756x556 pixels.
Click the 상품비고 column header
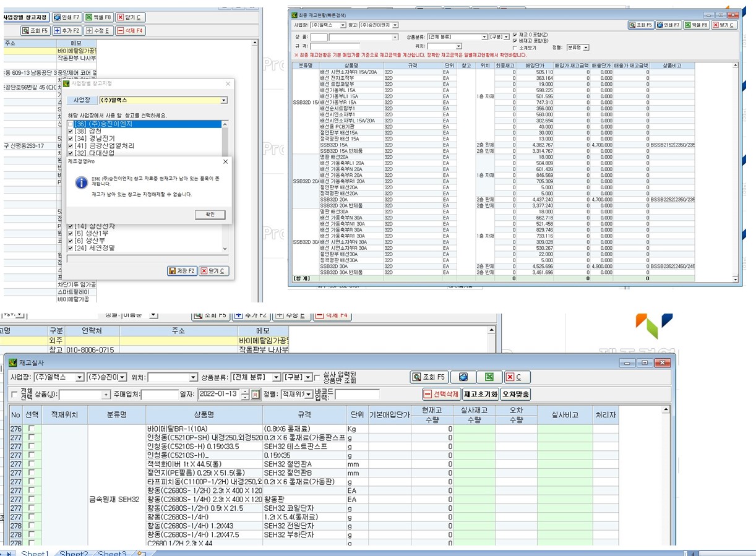click(672, 65)
